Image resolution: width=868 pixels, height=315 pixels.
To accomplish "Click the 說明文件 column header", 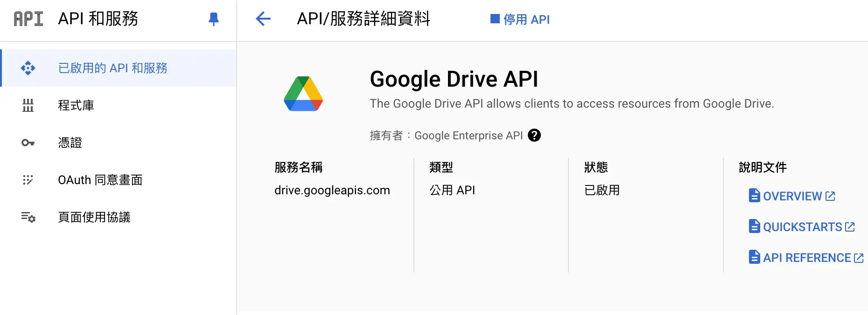I will 763,167.
